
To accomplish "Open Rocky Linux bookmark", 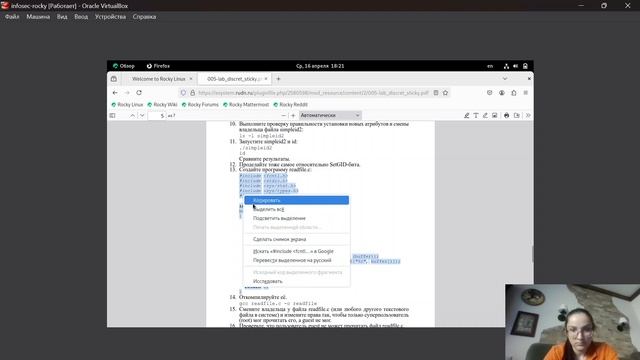I will 127,104.
